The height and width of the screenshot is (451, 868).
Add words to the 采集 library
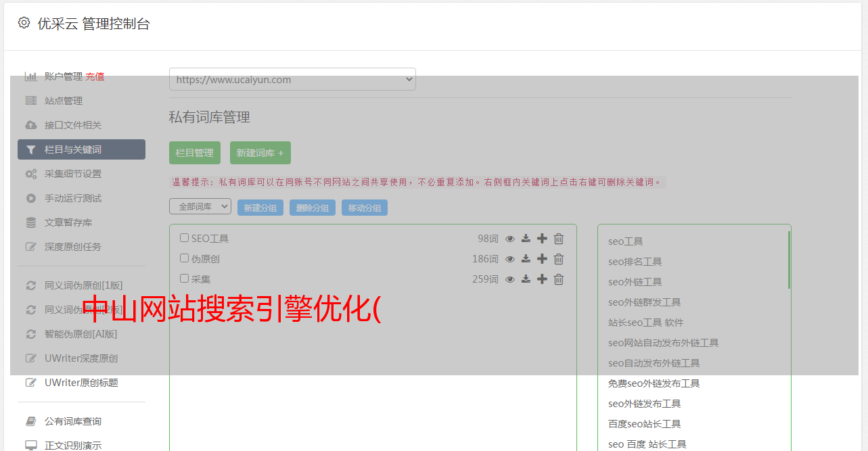(x=542, y=279)
